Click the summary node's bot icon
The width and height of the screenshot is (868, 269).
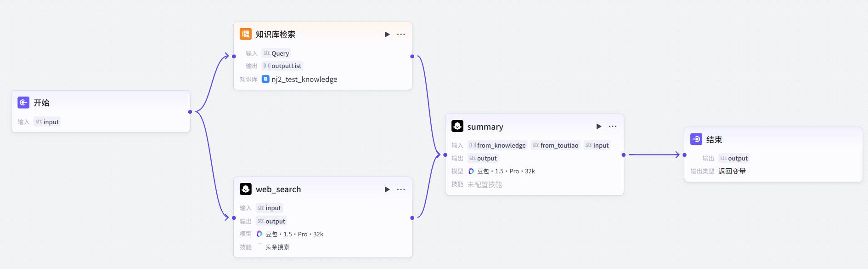(x=457, y=126)
